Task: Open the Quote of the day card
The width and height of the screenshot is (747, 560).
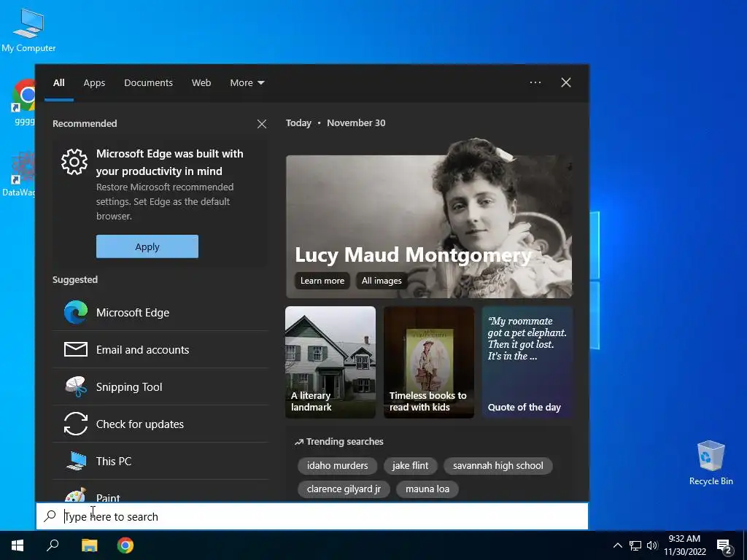Action: (527, 362)
